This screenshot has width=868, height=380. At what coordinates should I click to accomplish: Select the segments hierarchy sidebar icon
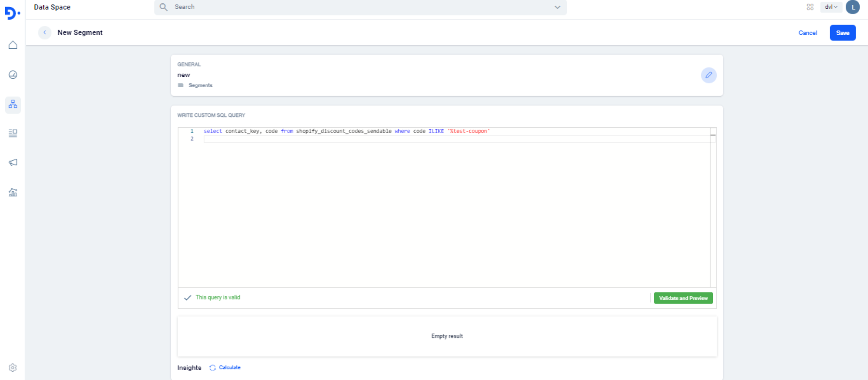tap(13, 104)
